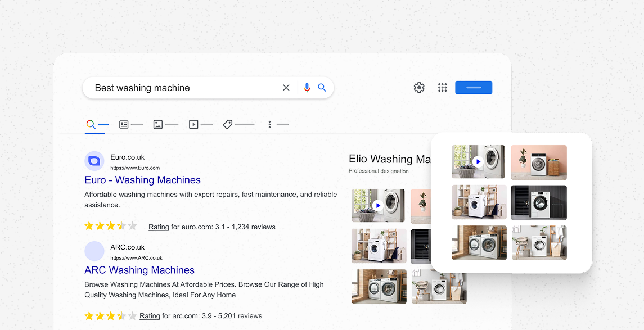The image size is (644, 330).
Task: Switch to the Images tab
Action: pos(165,124)
